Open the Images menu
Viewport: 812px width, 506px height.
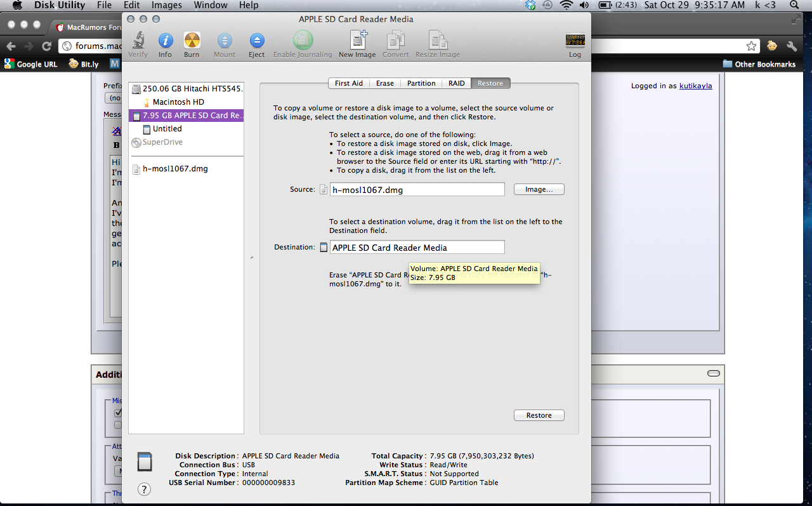(166, 5)
